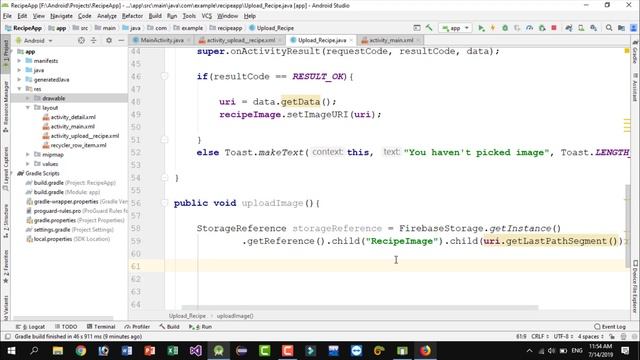Switch to MainActivity.java tab
Image resolution: width=640 pixels, height=360 pixels.
pyautogui.click(x=162, y=40)
